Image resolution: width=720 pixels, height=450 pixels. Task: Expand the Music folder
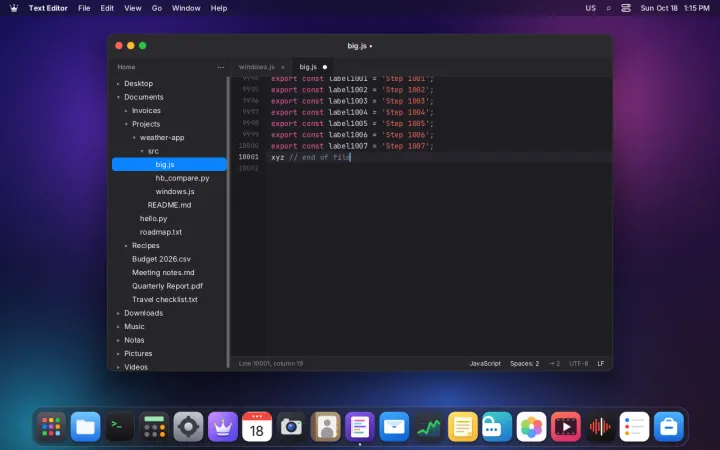click(x=118, y=326)
